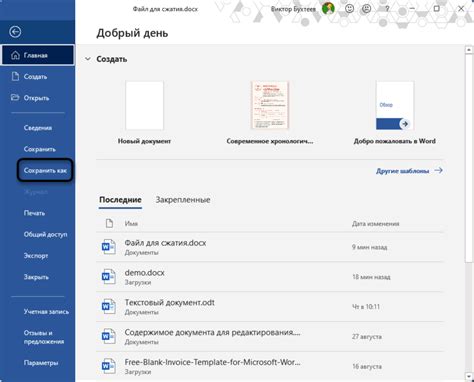
Task: Click Закрыть in the sidebar
Action: click(x=36, y=277)
